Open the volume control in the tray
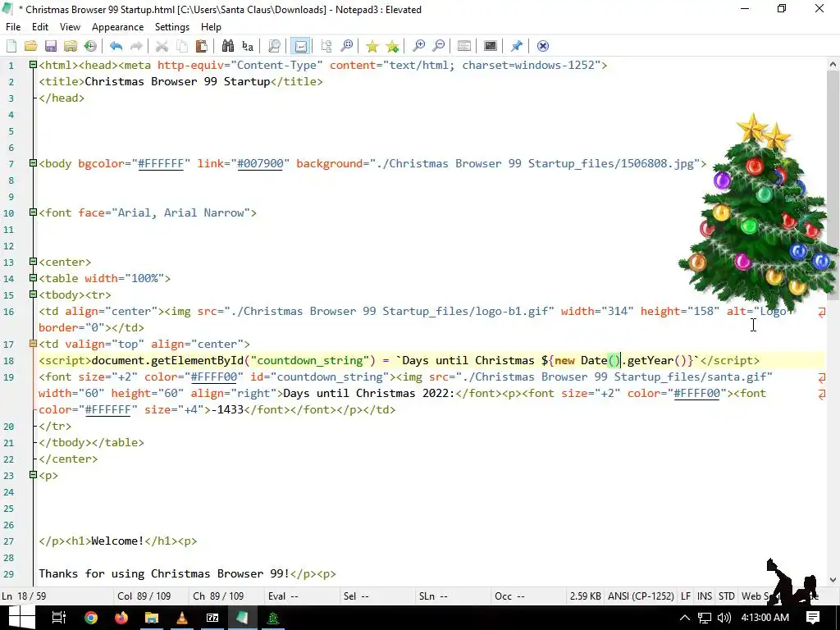The width and height of the screenshot is (840, 630). (724, 618)
